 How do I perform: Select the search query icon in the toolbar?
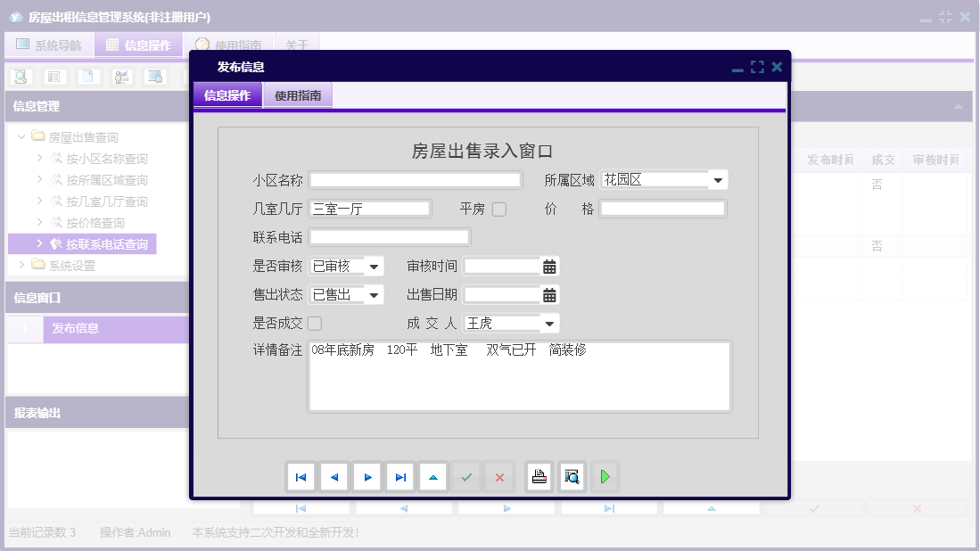[x=20, y=77]
